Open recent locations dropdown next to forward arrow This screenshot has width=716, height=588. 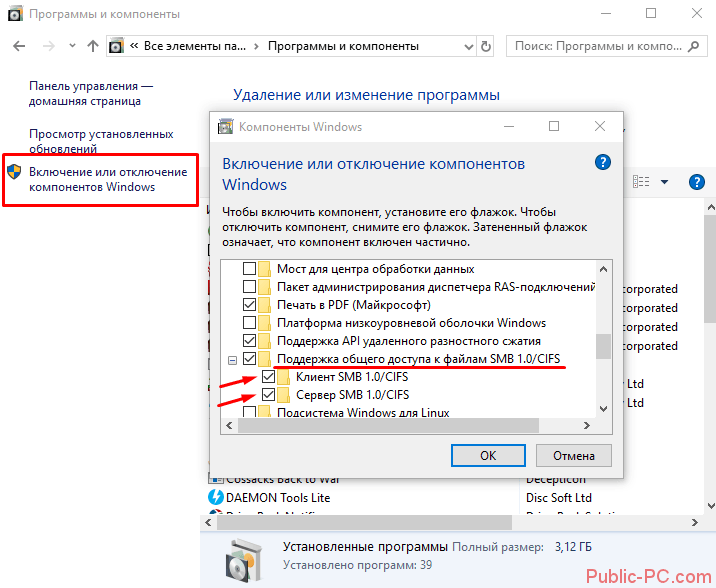click(72, 46)
